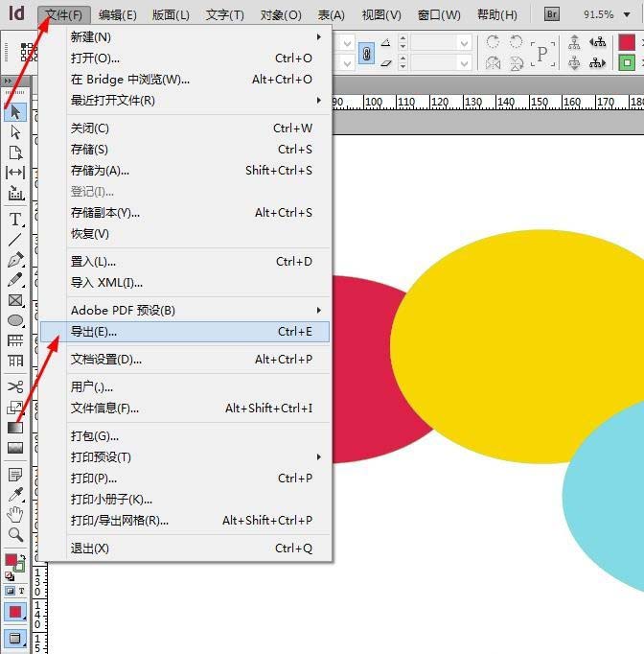Open the shear angle dropdown arrow
The width and height of the screenshot is (644, 654).
pos(464,63)
